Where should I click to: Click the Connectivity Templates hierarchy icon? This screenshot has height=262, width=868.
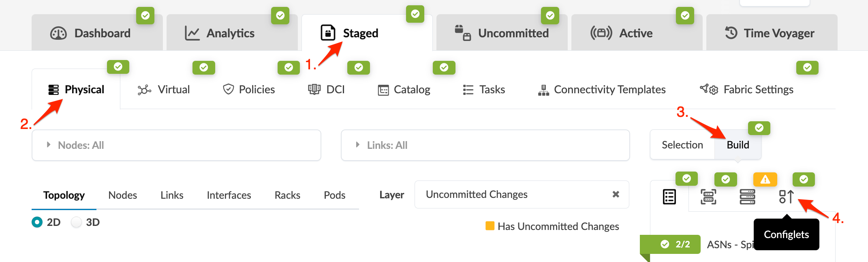coord(543,90)
